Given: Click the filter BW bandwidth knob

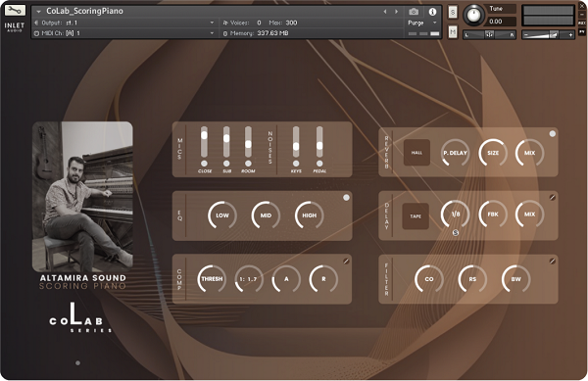Looking at the screenshot, I should click(516, 279).
